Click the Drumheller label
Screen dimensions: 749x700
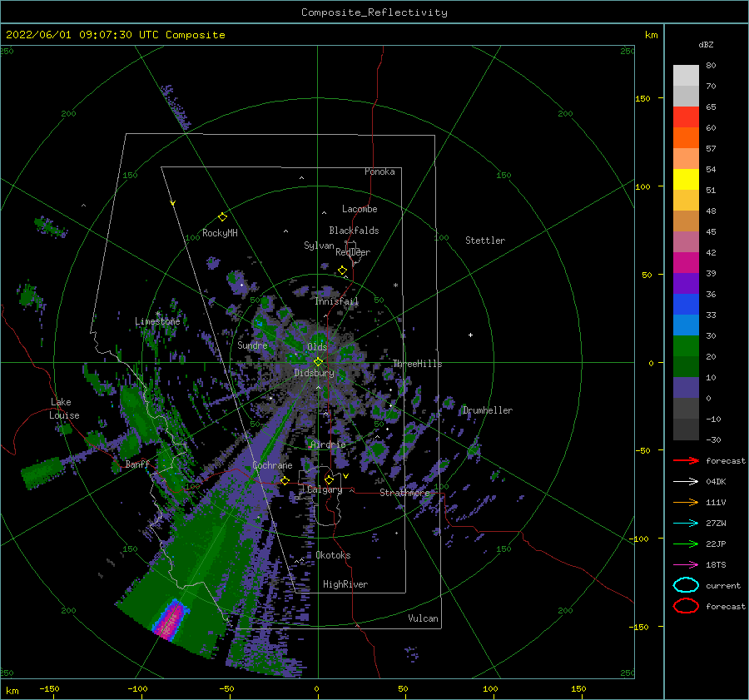(488, 410)
